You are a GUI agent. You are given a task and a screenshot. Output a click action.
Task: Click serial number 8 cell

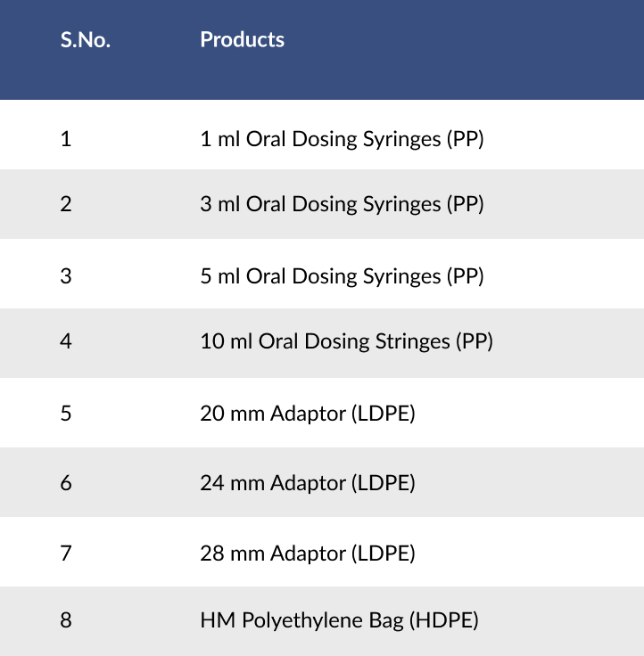pos(66,620)
